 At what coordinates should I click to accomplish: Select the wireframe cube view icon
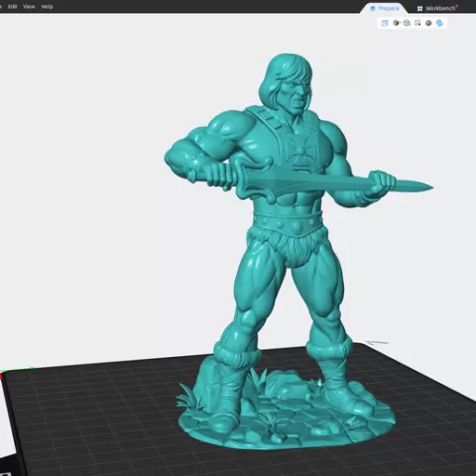click(407, 23)
